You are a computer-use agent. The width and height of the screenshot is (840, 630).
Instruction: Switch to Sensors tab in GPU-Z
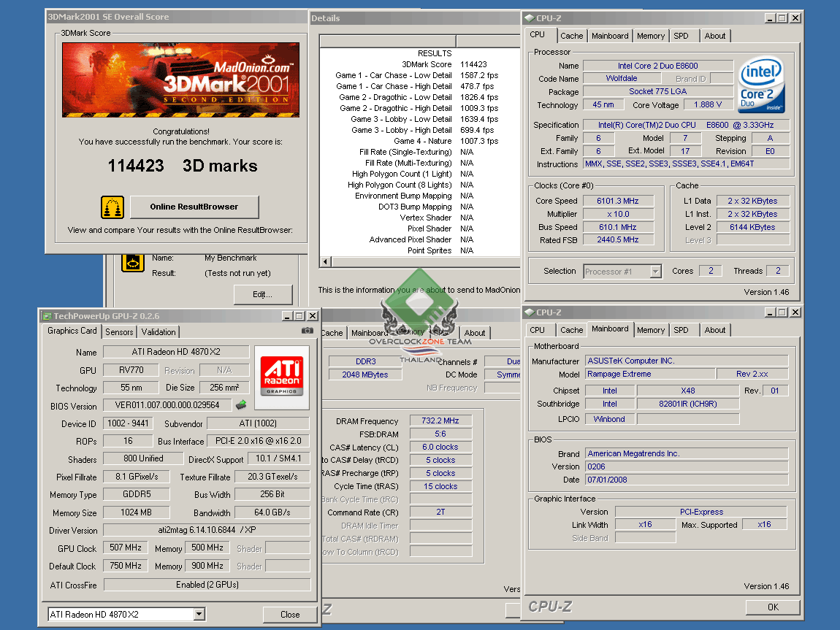(119, 332)
